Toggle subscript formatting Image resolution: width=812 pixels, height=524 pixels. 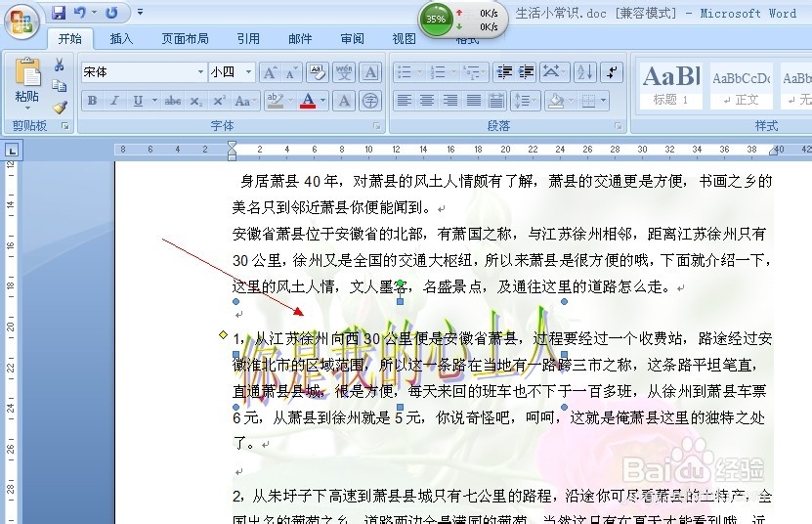tap(195, 101)
